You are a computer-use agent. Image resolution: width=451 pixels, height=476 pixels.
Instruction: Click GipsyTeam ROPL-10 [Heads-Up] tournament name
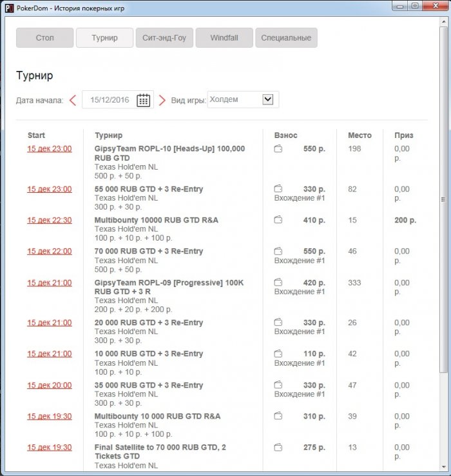point(169,154)
